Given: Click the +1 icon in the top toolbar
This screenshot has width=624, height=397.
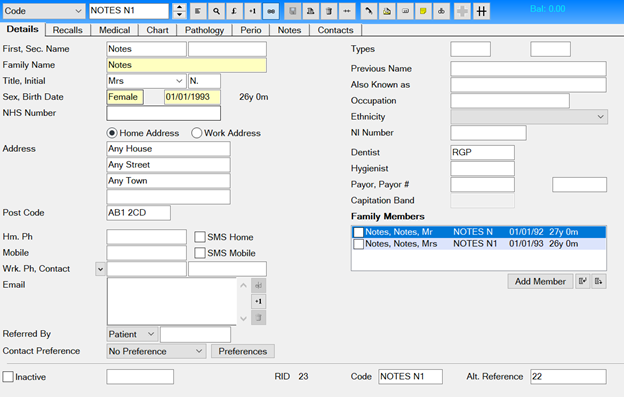Looking at the screenshot, I should tap(253, 11).
